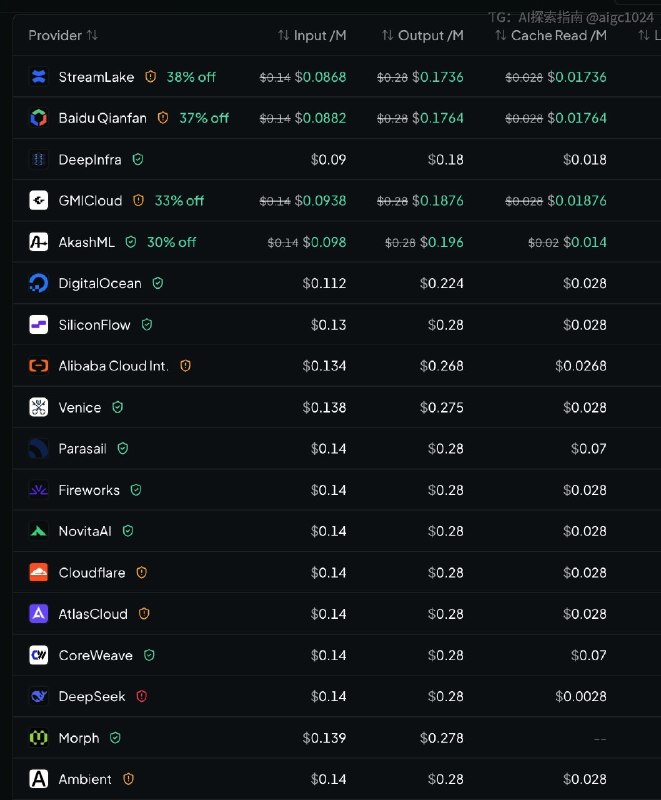Click DeepSeek's $0.0028 cache read price
Screen dimensions: 661x800
point(581,696)
